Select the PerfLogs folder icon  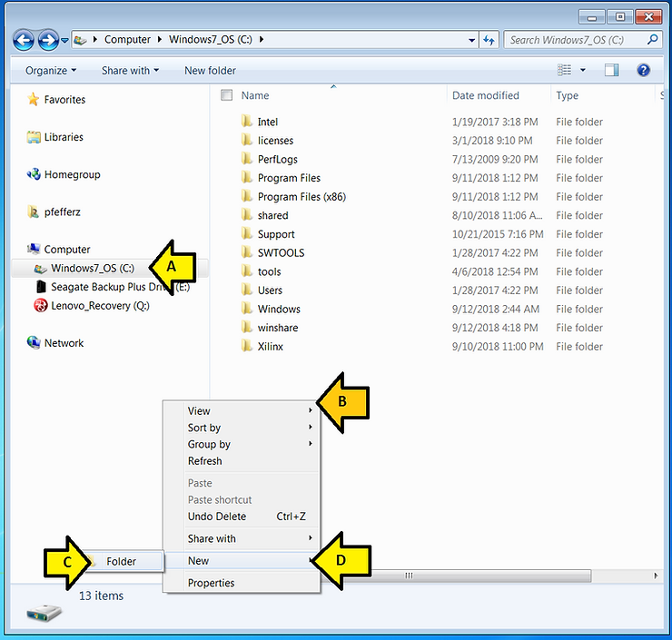pos(246,159)
